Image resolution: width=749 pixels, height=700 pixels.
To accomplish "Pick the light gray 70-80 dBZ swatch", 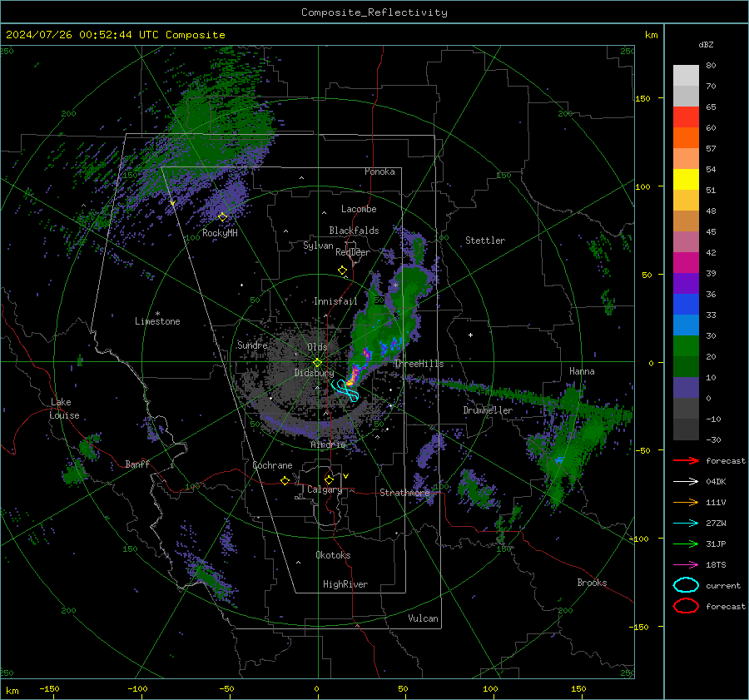I will (x=686, y=76).
